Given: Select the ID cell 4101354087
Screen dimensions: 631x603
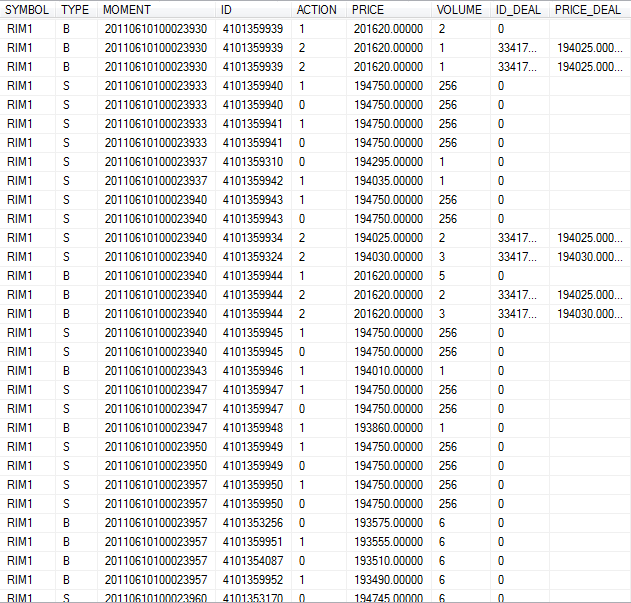Looking at the screenshot, I should coord(252,561).
